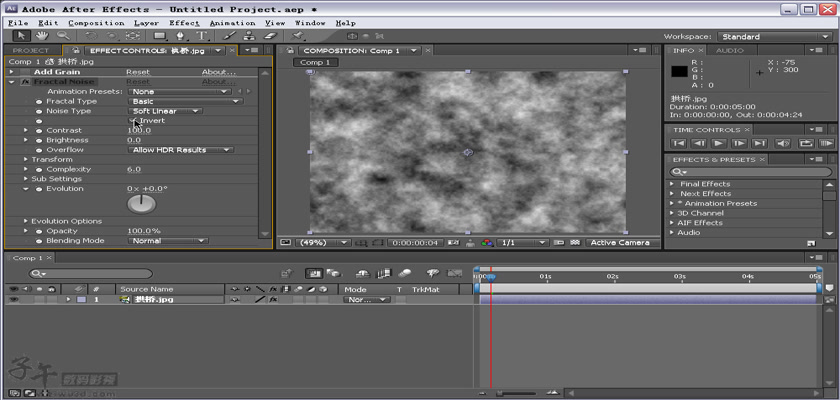Screen dimensions: 840x400
Task: Jump to last frame in Time Controls
Action: pyautogui.click(x=759, y=143)
